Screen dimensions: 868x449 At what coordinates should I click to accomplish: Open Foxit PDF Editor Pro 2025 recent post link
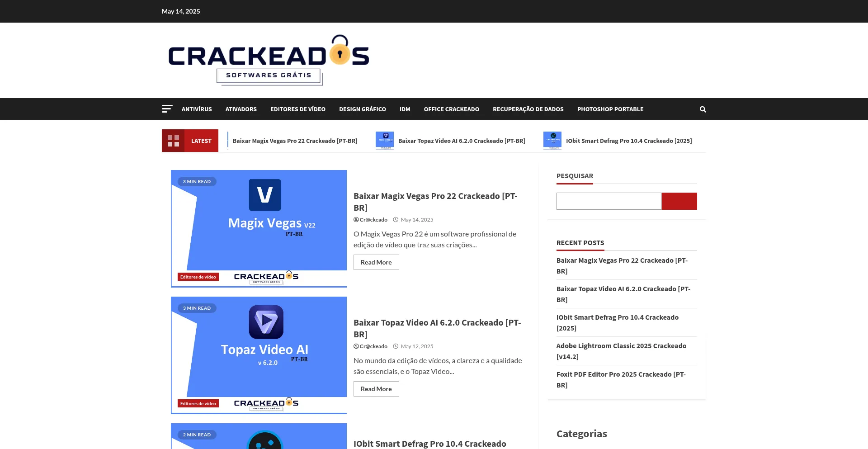tap(621, 379)
